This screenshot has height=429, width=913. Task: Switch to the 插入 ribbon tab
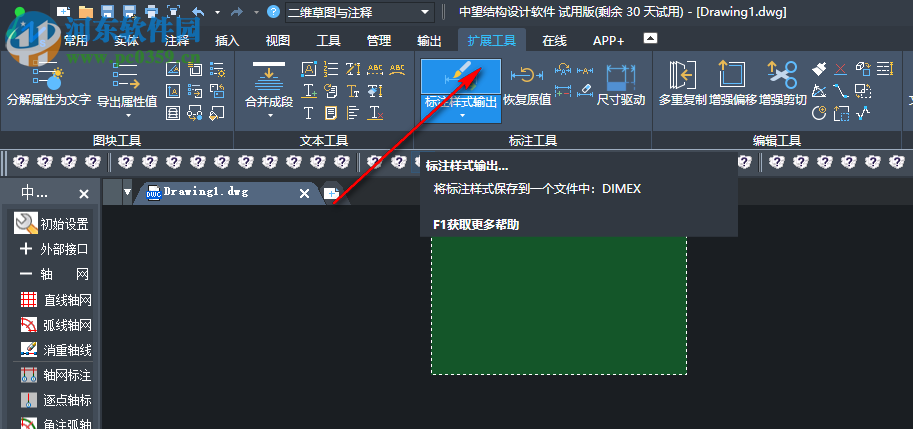[227, 40]
